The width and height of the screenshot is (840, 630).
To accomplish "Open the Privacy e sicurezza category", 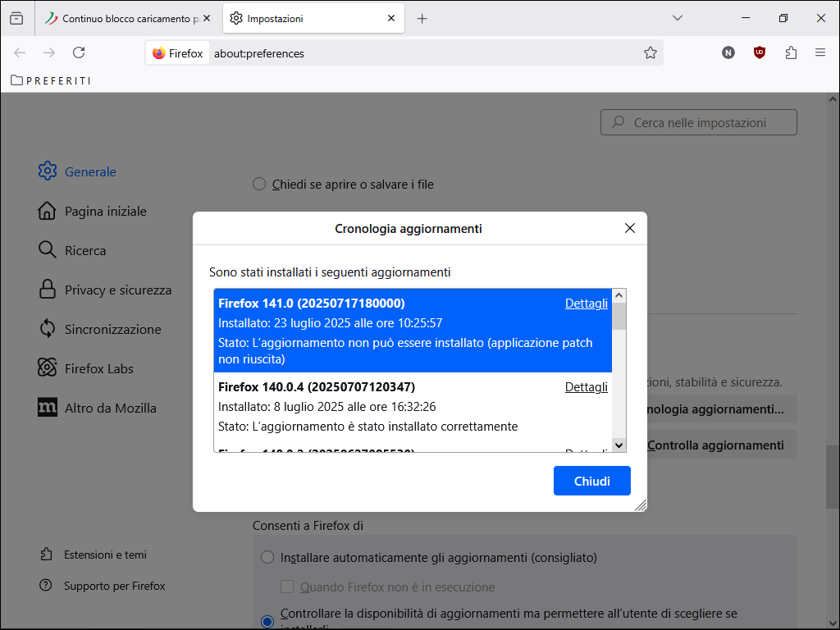I will click(105, 290).
